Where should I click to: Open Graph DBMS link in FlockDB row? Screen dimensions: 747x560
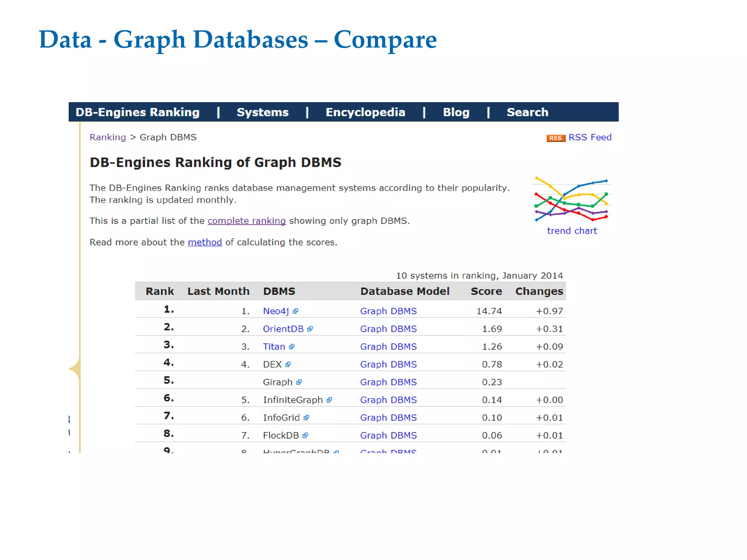[x=388, y=435]
